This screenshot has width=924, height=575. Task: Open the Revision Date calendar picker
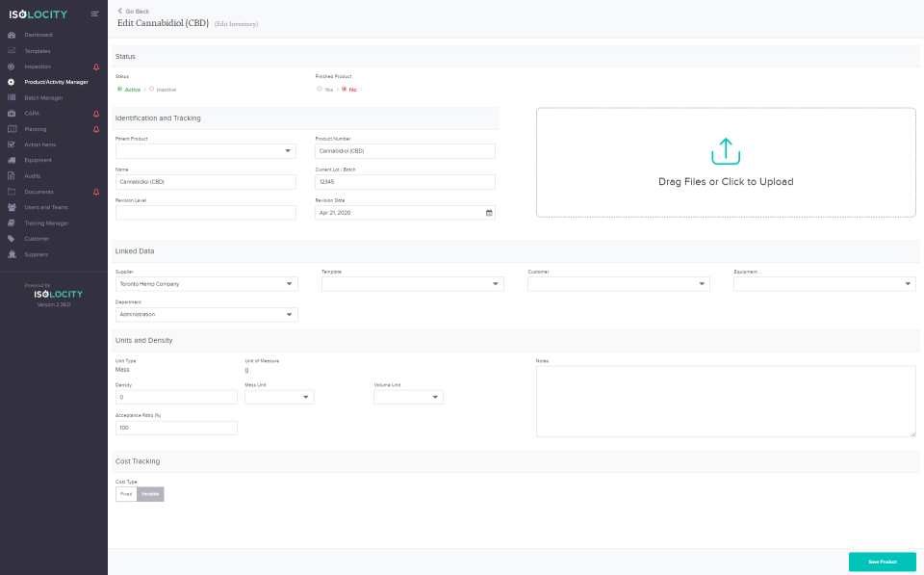click(487, 212)
